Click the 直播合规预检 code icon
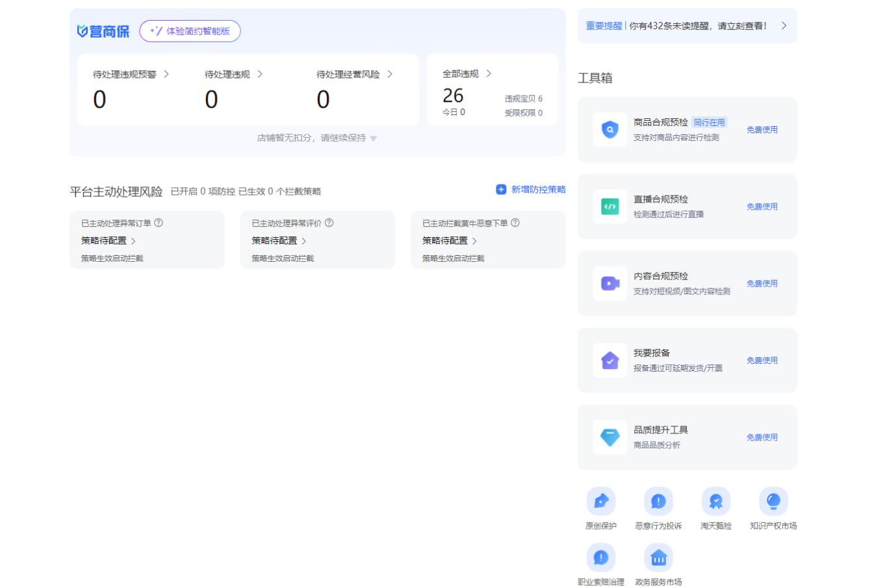874x588 pixels. [x=610, y=207]
